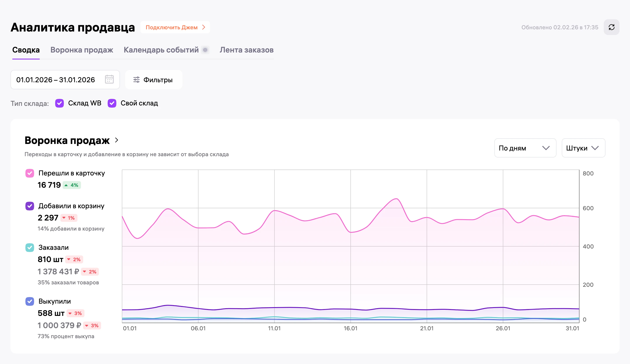630x364 pixels.
Task: Click the Фильтры button
Action: [154, 80]
